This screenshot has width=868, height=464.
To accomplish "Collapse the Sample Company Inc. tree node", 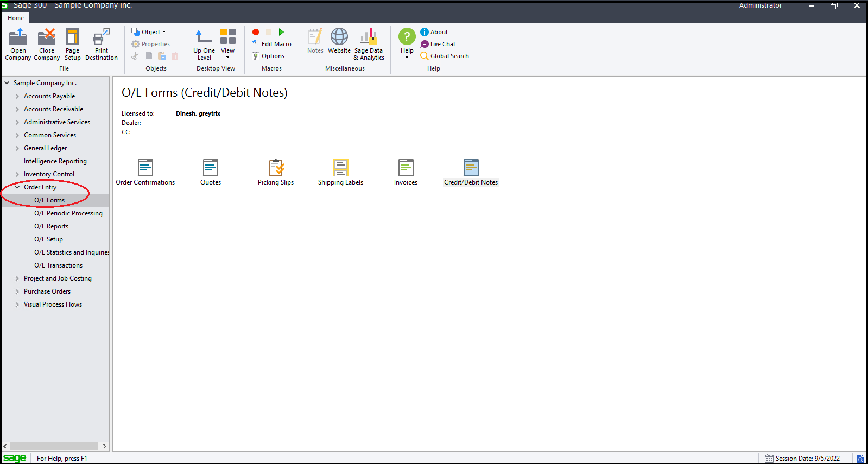I will (x=7, y=83).
